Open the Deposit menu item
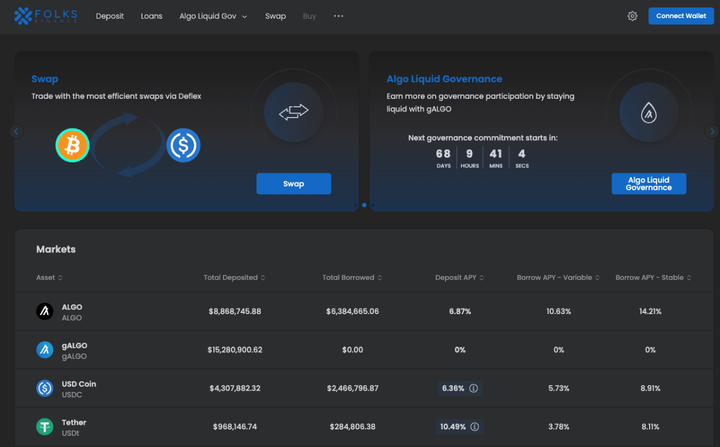Screen dimensions: 720x447 point(110,16)
